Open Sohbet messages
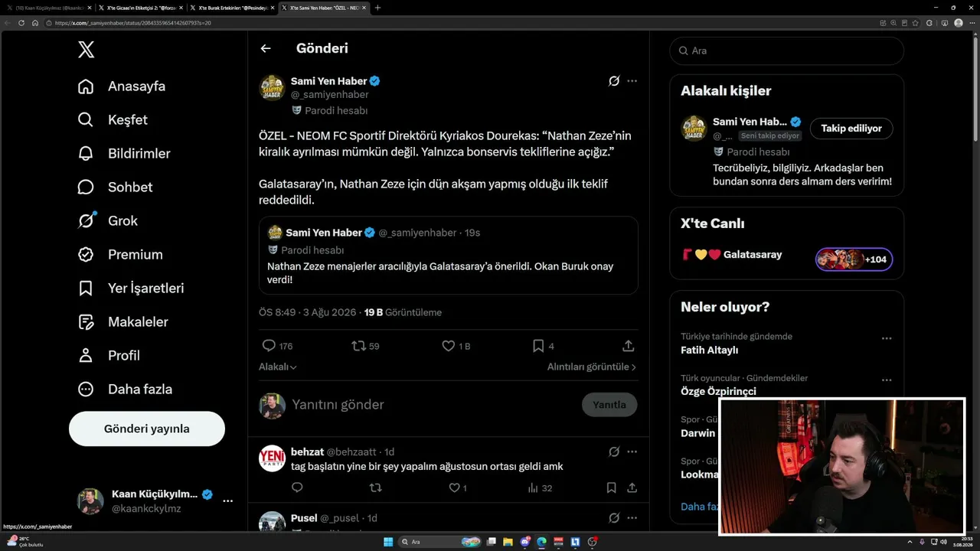980x551 pixels. click(x=115, y=187)
